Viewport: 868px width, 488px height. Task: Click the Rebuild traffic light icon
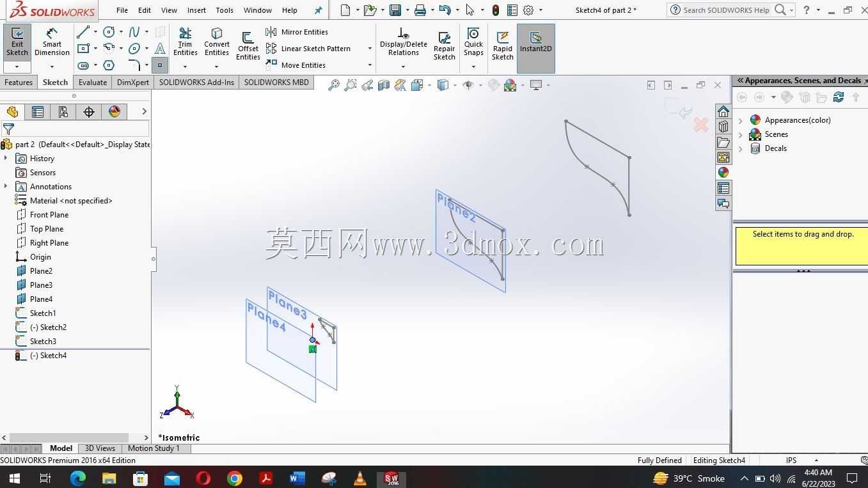tap(496, 10)
